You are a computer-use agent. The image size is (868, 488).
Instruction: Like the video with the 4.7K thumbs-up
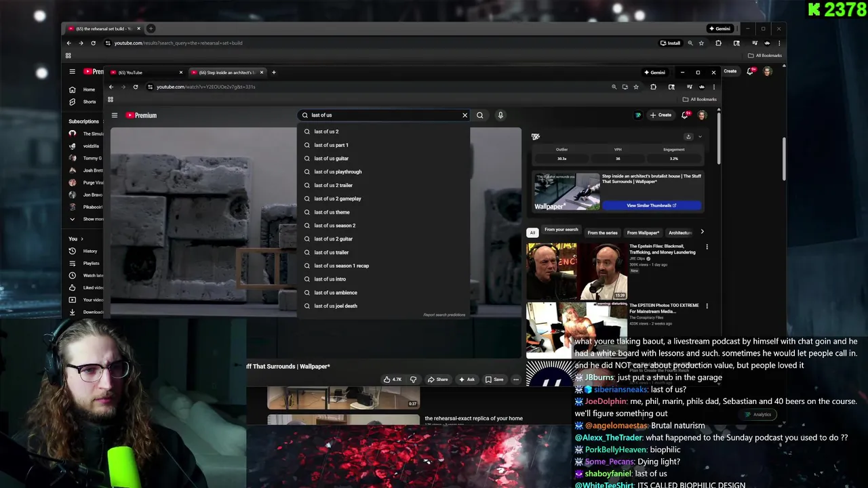point(393,380)
